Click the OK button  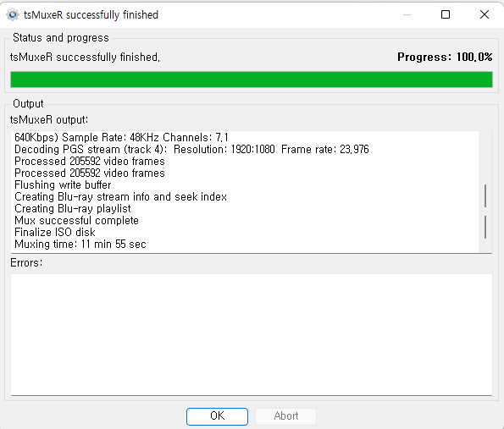coord(217,416)
